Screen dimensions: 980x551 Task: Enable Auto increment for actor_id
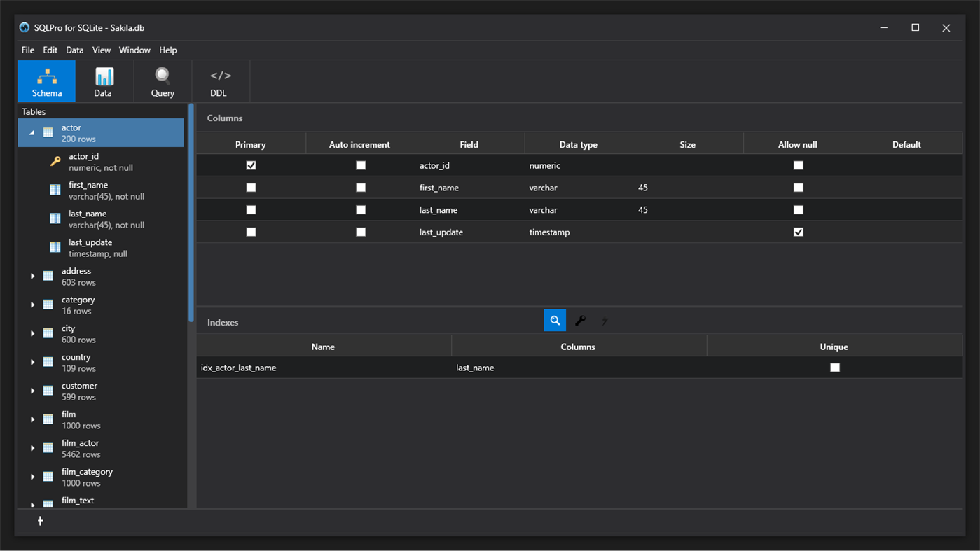pos(361,165)
